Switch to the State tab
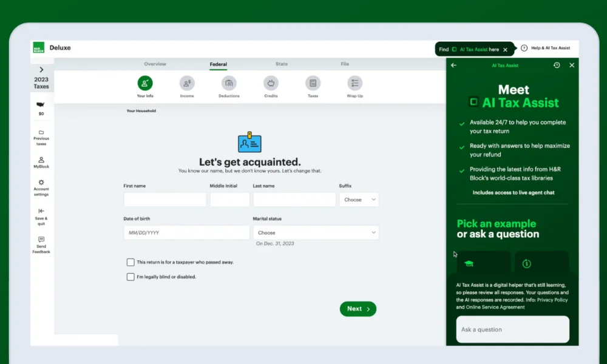The width and height of the screenshot is (607, 364). pyautogui.click(x=281, y=63)
